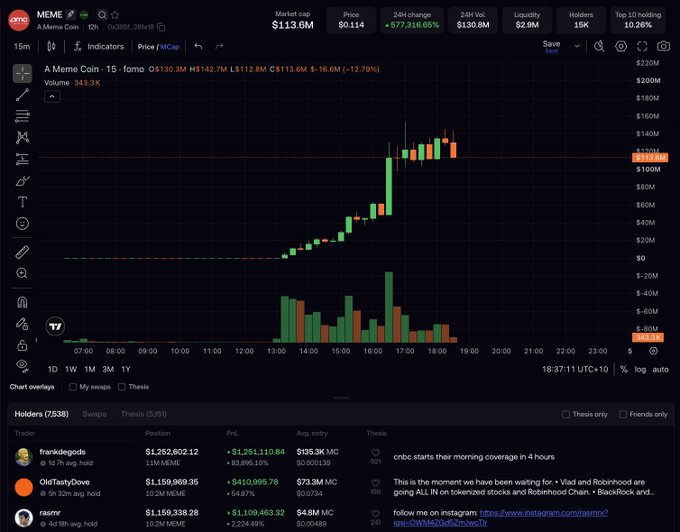
Task: Open chart settings gear
Action: (621, 46)
